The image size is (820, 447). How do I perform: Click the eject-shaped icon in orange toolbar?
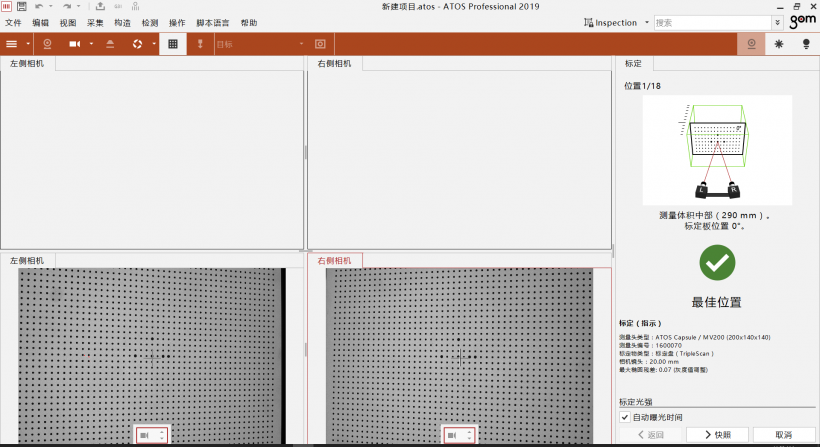tap(110, 44)
